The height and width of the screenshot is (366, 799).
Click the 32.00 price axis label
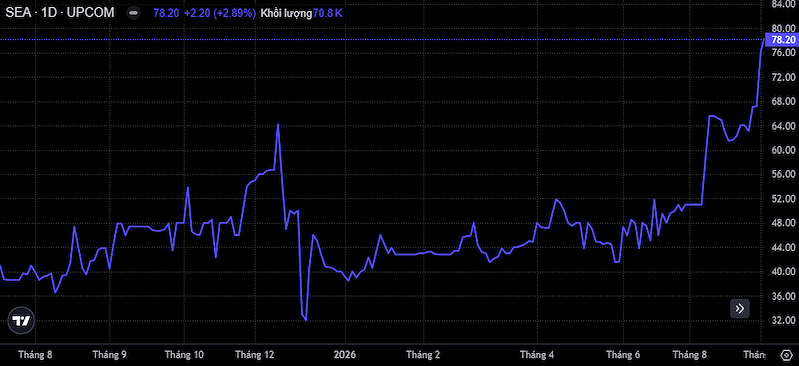coord(784,320)
